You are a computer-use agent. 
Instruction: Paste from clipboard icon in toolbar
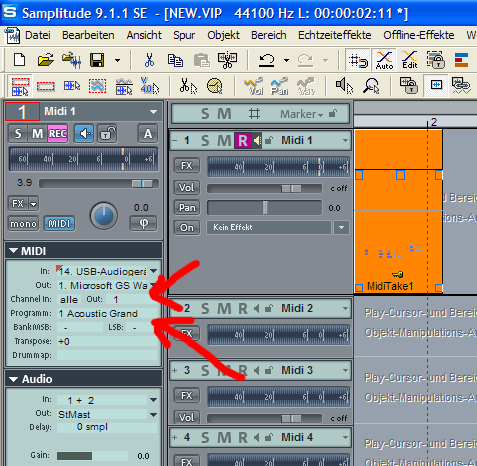(x=201, y=60)
